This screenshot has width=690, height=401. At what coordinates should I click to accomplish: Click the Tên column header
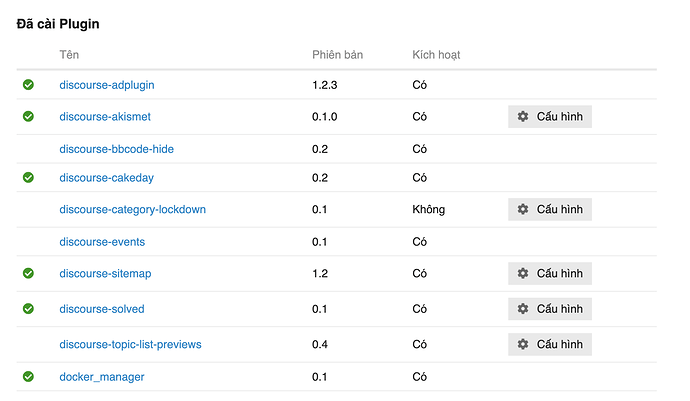(x=69, y=55)
